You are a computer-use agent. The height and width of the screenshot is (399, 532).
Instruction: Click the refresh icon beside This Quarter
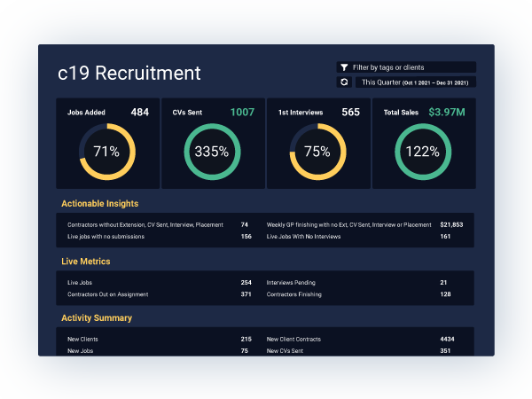point(343,82)
